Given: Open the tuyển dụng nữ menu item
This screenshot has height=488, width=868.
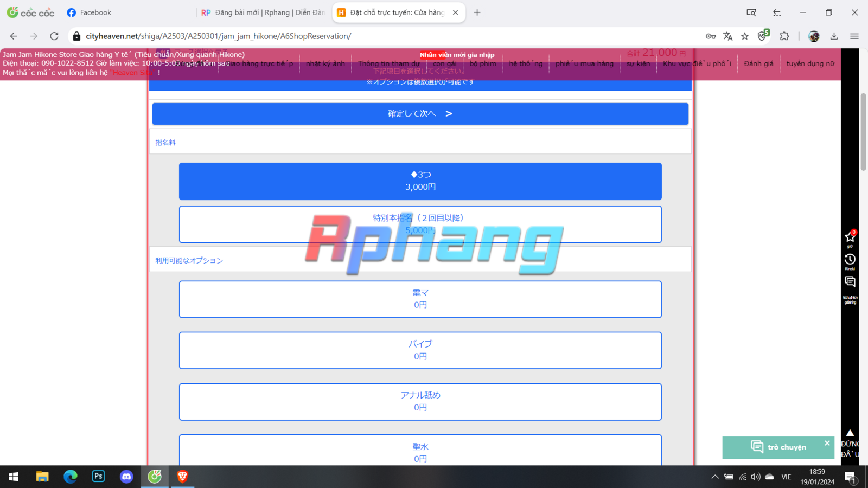Looking at the screenshot, I should point(810,63).
